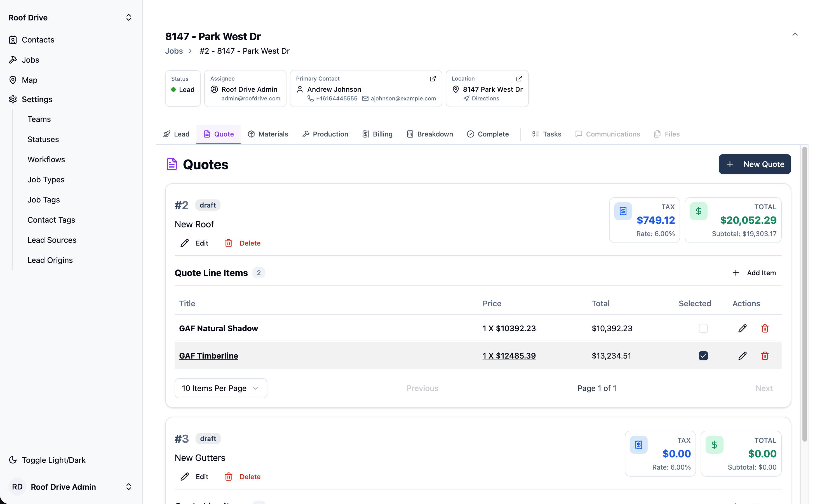Open the Billing tab
This screenshot has height=504, width=822.
377,134
